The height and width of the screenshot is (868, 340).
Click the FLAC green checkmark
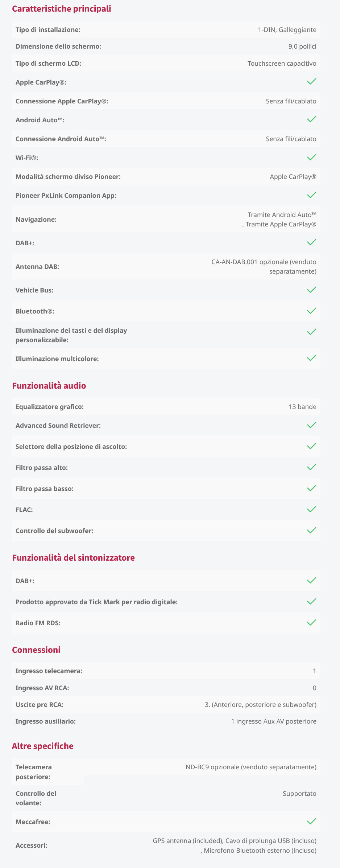(311, 509)
